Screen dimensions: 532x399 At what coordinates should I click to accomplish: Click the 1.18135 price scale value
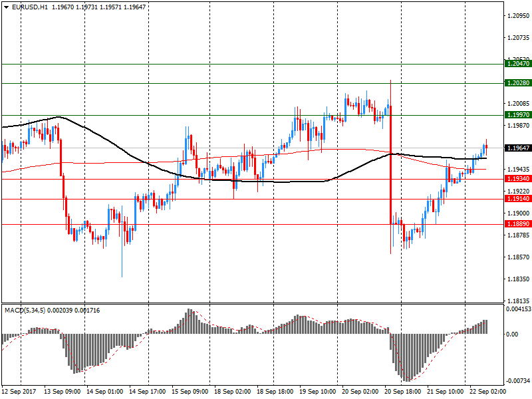click(519, 301)
